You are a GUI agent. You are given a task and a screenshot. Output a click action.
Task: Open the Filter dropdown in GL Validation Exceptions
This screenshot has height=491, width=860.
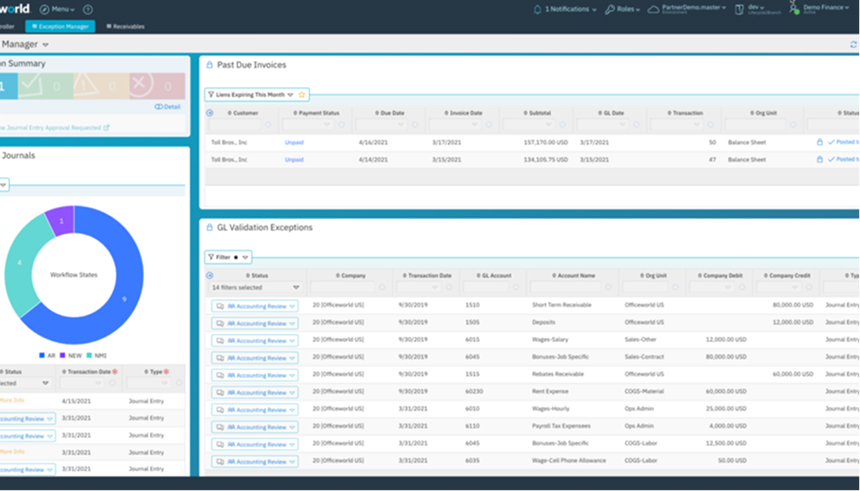point(228,257)
